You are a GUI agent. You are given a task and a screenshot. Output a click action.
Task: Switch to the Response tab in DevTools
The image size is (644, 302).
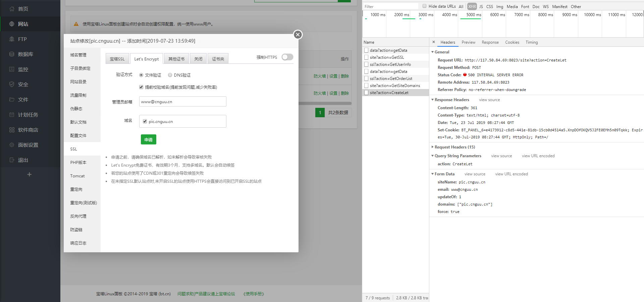pos(490,42)
